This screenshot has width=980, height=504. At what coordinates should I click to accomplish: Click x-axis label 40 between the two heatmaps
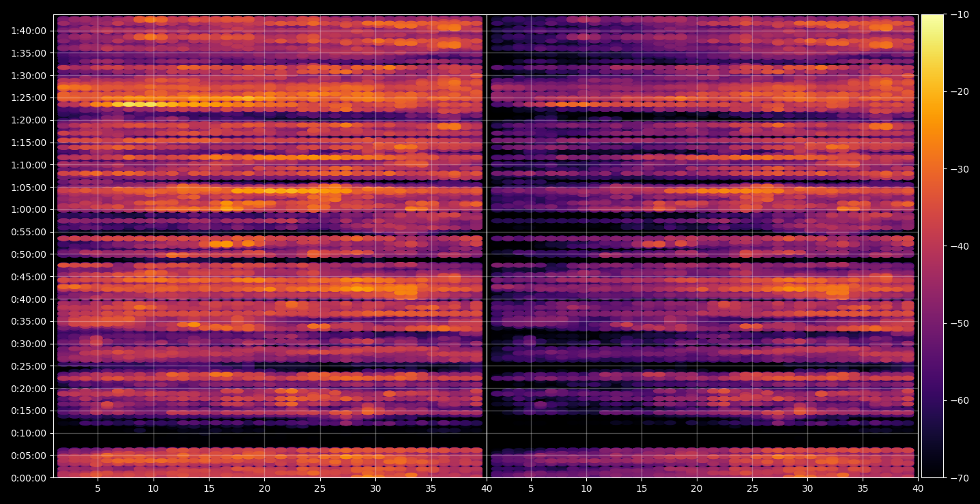point(487,489)
